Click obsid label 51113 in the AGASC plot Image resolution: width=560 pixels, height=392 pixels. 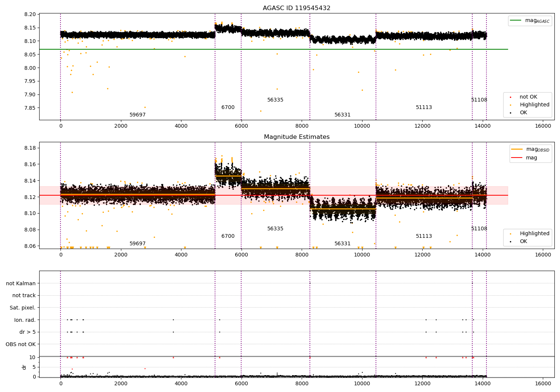pyautogui.click(x=424, y=108)
